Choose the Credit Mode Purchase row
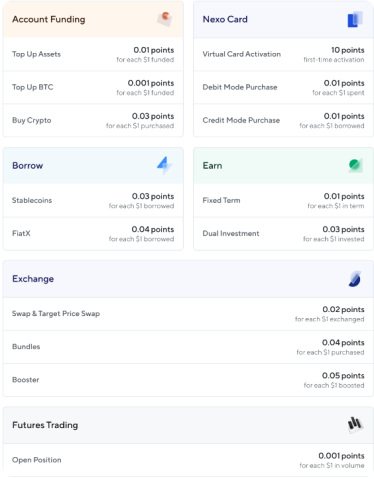Screen dimensions: 374x479 click(x=284, y=120)
